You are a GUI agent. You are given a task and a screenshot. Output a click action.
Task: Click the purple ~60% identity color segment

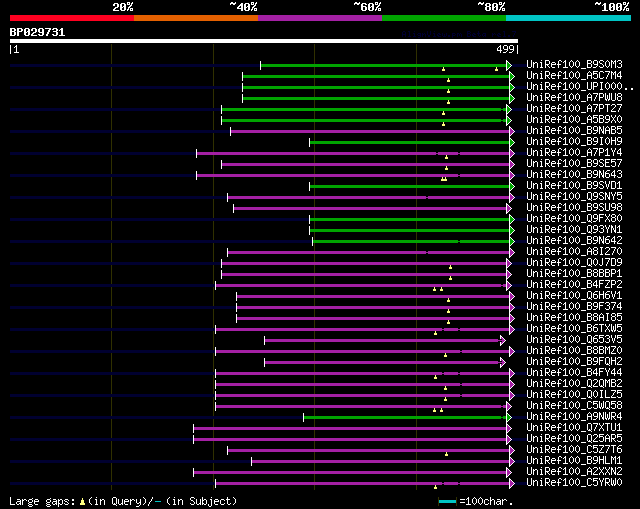320,18
